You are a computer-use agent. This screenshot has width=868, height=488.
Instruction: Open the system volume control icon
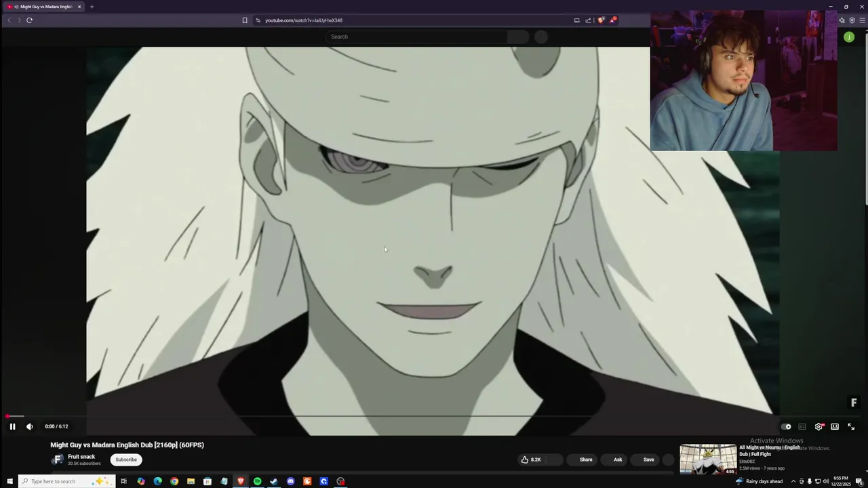[825, 481]
